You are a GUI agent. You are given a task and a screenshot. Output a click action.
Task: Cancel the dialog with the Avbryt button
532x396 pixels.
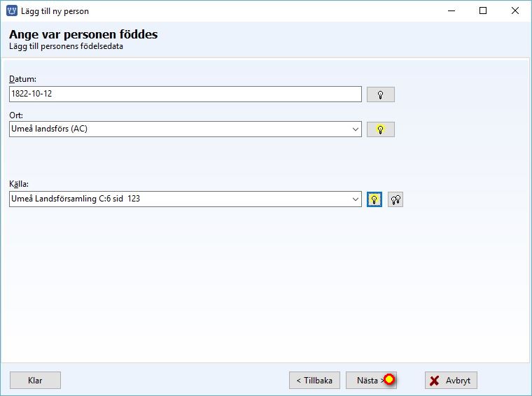[451, 381]
